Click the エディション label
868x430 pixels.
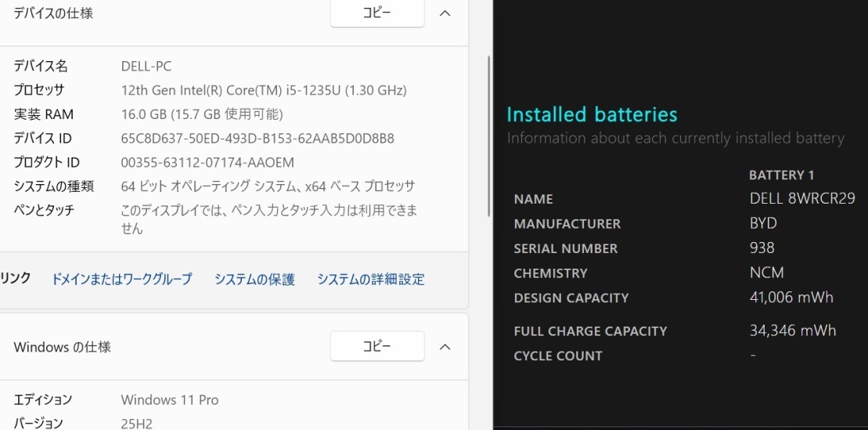pyautogui.click(x=42, y=399)
